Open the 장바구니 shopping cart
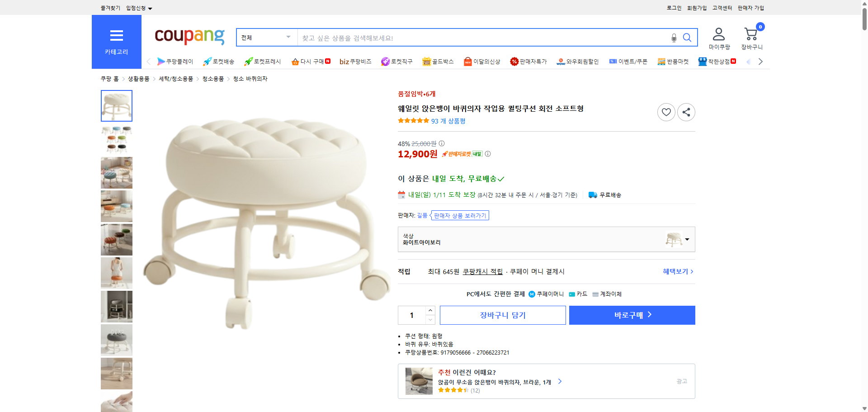The height and width of the screenshot is (412, 868). point(750,34)
